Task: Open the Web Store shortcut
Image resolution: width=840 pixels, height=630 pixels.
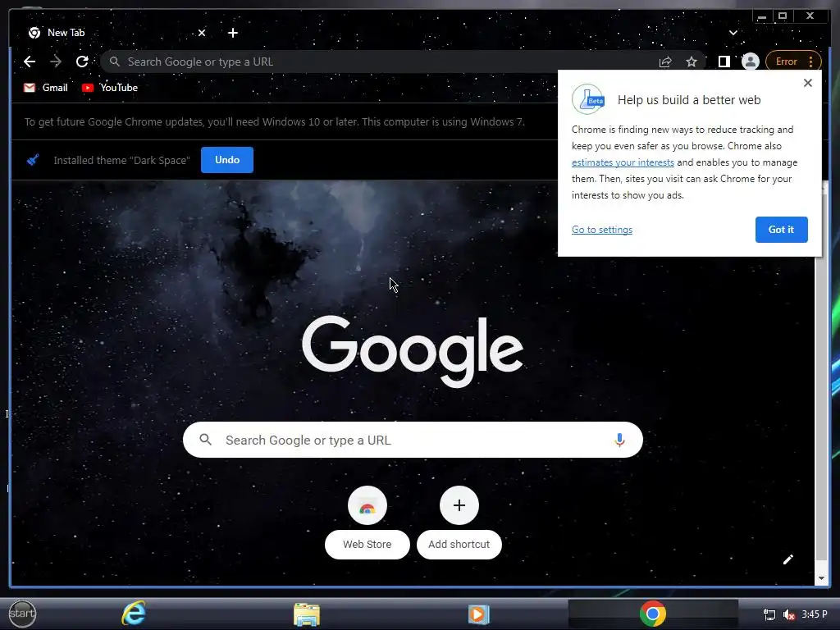Action: pyautogui.click(x=367, y=523)
